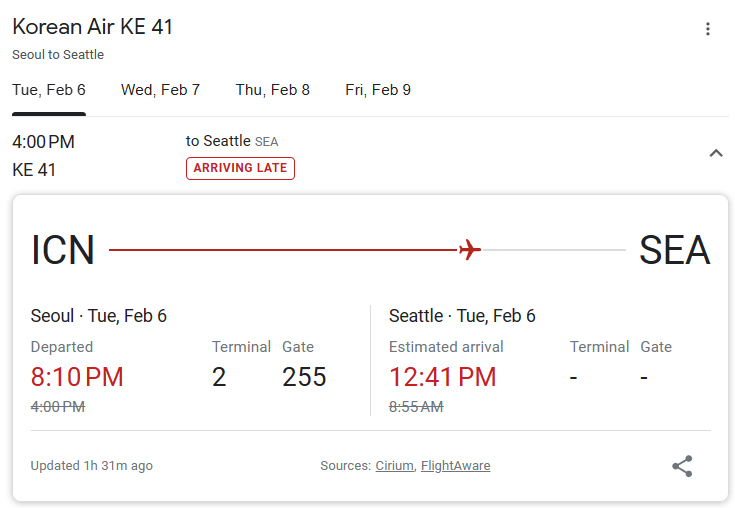Click the SEA destination airport code
735x508 pixels.
click(675, 250)
